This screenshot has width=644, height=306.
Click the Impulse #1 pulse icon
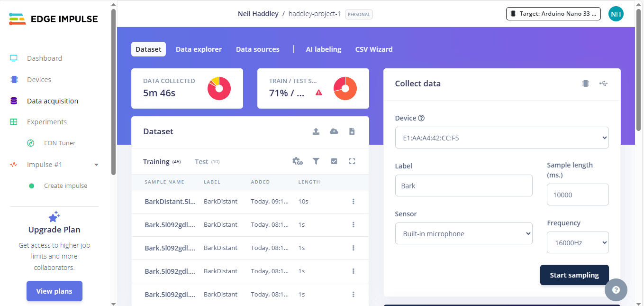(14, 165)
